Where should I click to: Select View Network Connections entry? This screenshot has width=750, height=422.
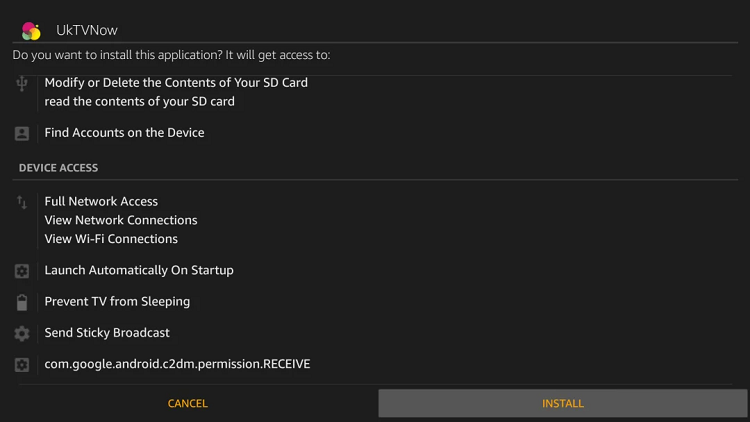pos(121,220)
